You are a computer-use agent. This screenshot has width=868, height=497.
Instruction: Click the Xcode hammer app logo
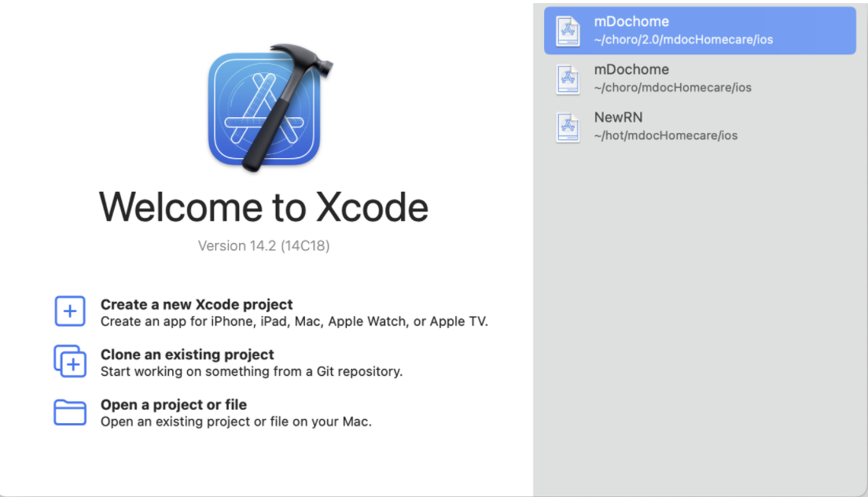pos(270,108)
